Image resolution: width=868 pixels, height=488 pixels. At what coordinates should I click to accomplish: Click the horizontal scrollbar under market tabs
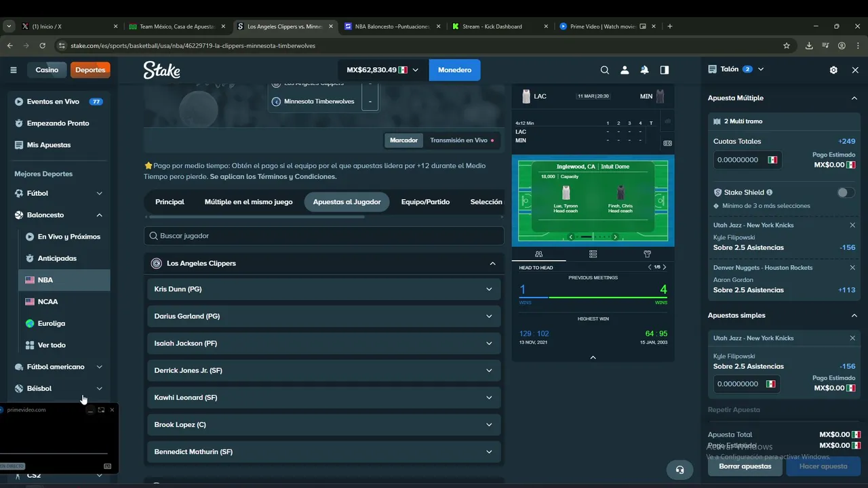click(256, 217)
